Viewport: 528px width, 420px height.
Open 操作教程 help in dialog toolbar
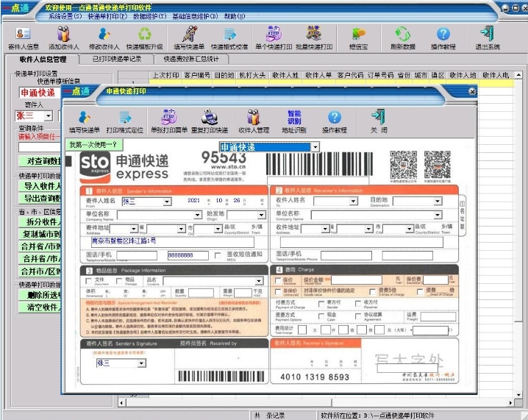pyautogui.click(x=335, y=121)
